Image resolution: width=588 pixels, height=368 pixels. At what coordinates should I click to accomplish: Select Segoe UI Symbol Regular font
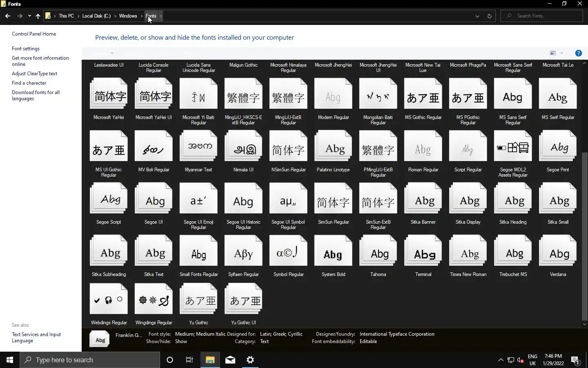288,198
